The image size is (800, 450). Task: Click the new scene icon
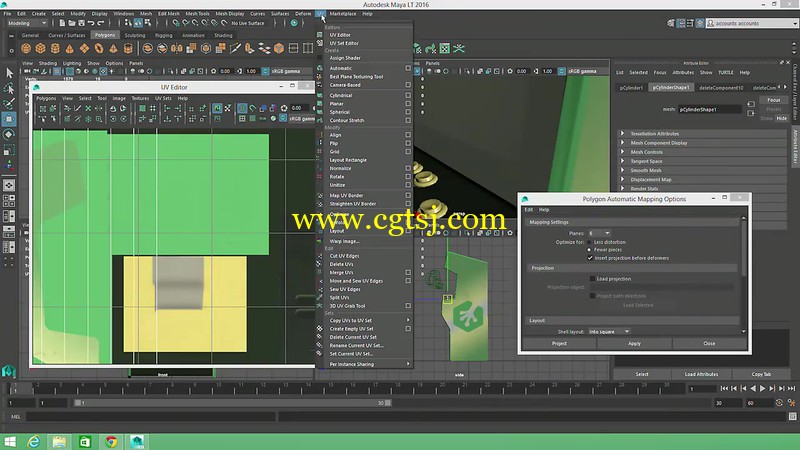coord(62,23)
